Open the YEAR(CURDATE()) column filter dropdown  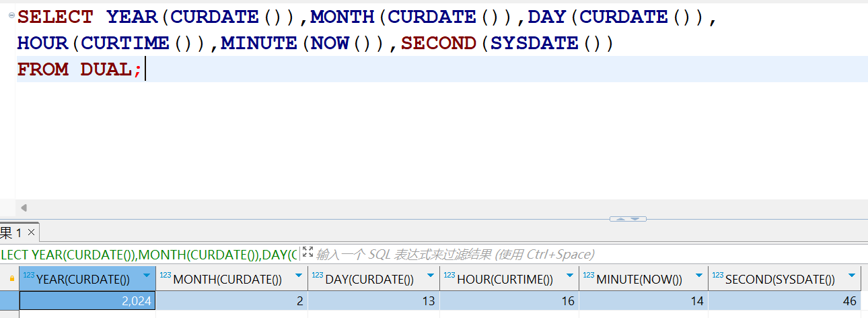[x=146, y=276]
